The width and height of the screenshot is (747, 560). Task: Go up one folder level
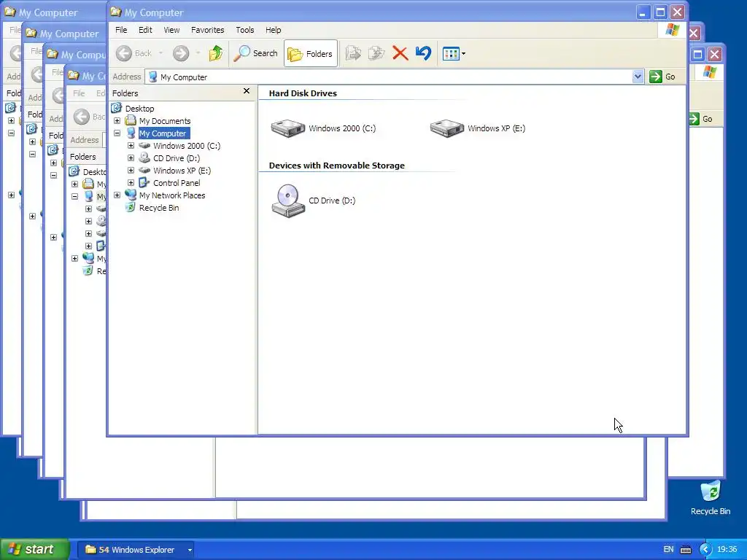point(216,53)
